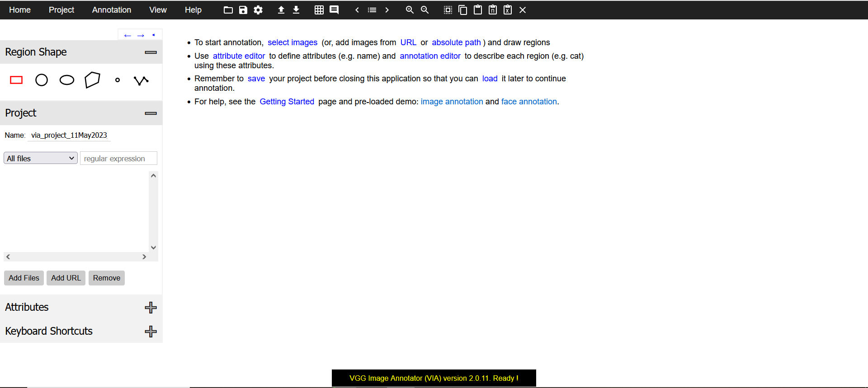
Task: Zoom in with the magnifier plus icon
Action: pyautogui.click(x=410, y=10)
